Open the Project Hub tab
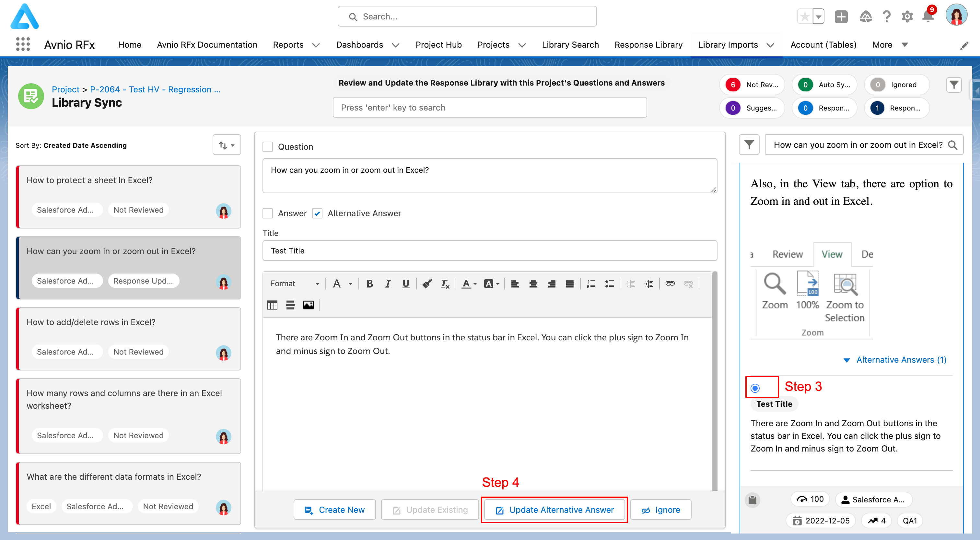This screenshot has height=540, width=980. pyautogui.click(x=438, y=44)
